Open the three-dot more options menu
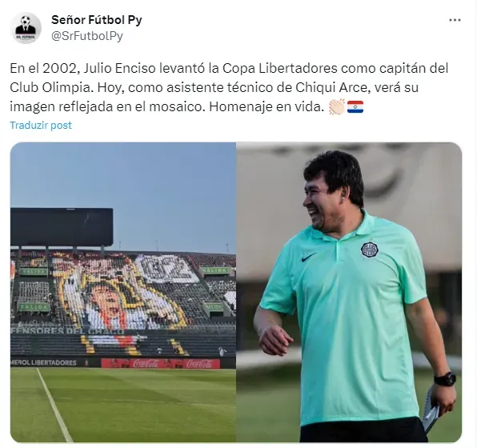This screenshot has width=477, height=448. 455,20
